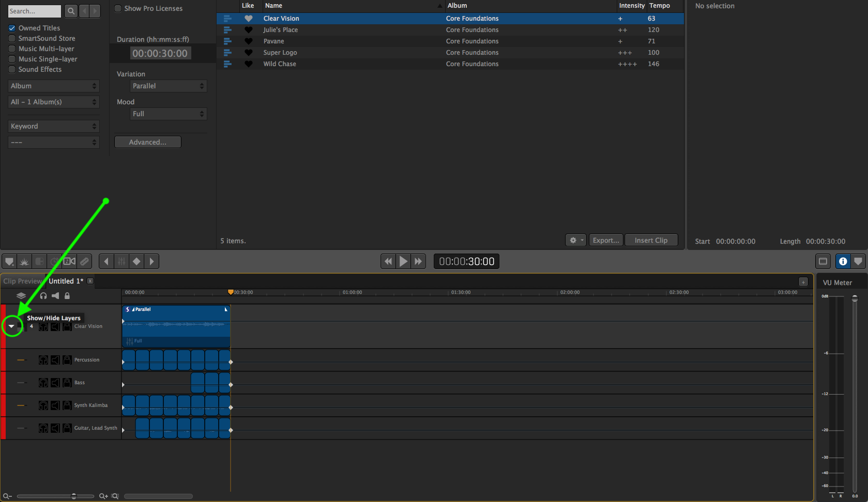This screenshot has height=502, width=868.
Task: Mute the Synth Kalimba layer
Action: pos(55,405)
